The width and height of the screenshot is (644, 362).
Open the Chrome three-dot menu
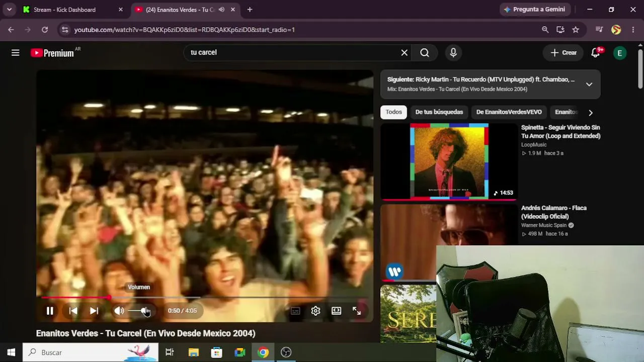point(633,30)
